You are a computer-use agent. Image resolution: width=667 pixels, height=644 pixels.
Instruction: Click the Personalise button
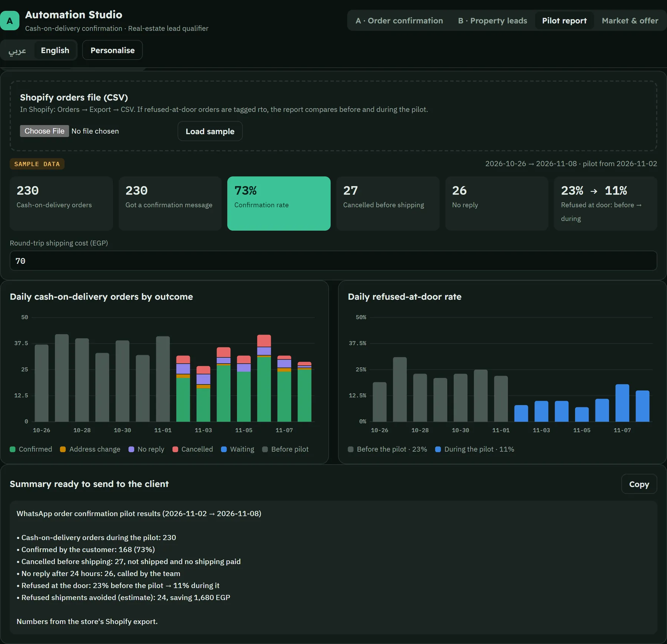click(112, 50)
